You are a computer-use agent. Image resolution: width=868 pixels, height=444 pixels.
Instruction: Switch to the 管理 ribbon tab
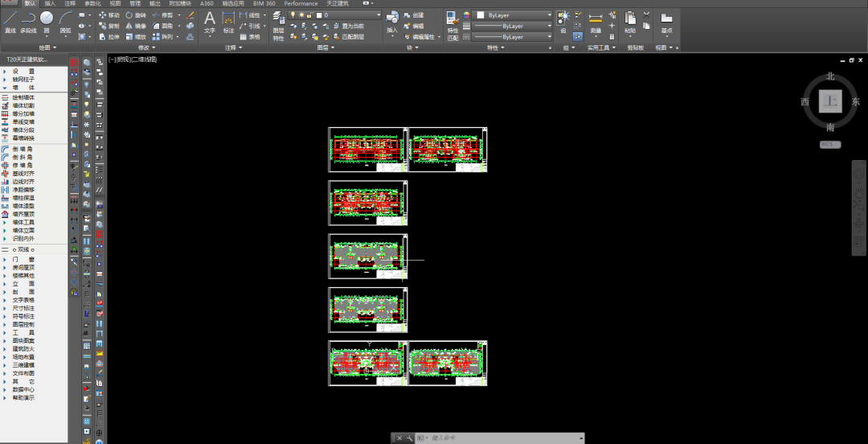135,3
